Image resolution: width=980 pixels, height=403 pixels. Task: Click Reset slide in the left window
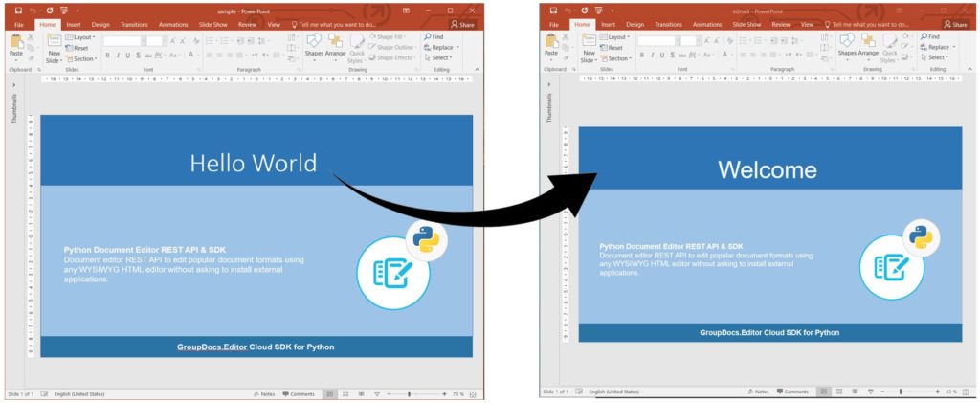79,48
